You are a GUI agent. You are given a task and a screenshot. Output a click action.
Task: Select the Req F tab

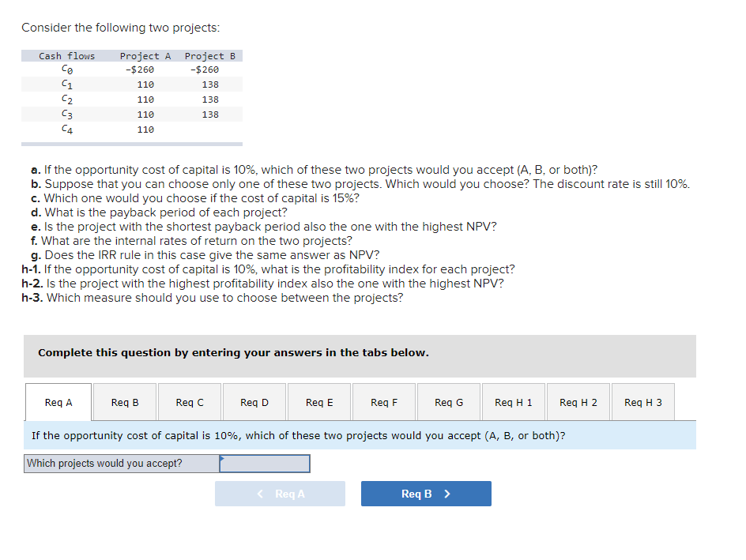(383, 402)
